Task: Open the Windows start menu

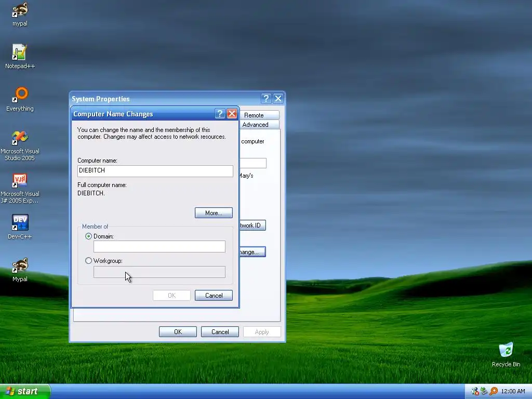Action: click(x=25, y=391)
